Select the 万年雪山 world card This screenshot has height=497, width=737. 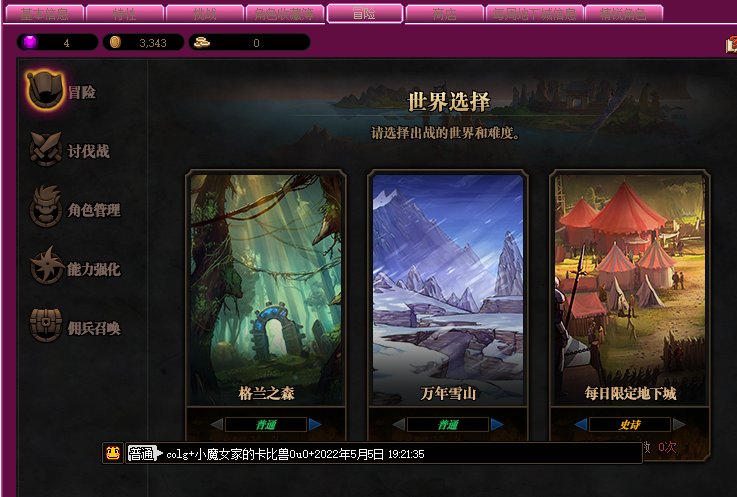click(448, 289)
